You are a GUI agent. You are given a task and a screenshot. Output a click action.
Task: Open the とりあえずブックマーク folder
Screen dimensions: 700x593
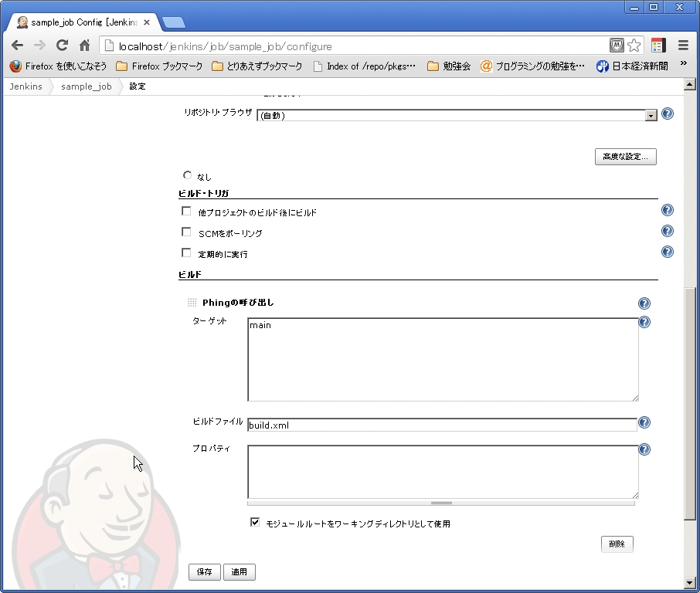coord(257,66)
